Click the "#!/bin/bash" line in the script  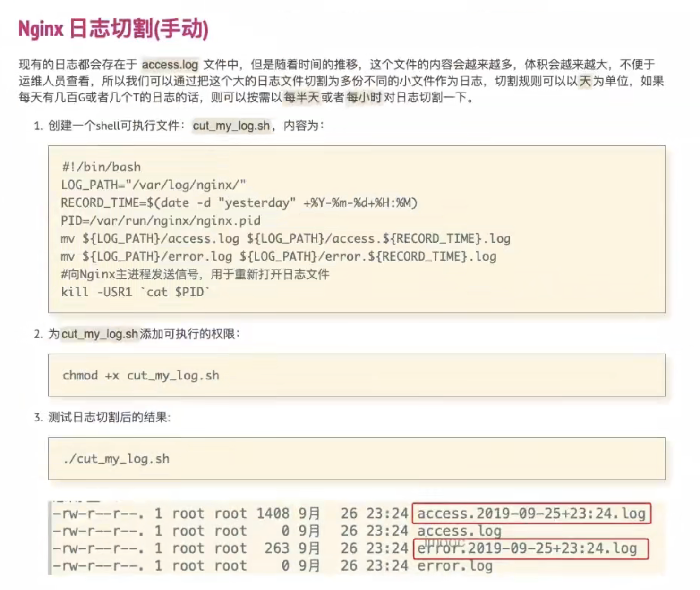pos(101,167)
